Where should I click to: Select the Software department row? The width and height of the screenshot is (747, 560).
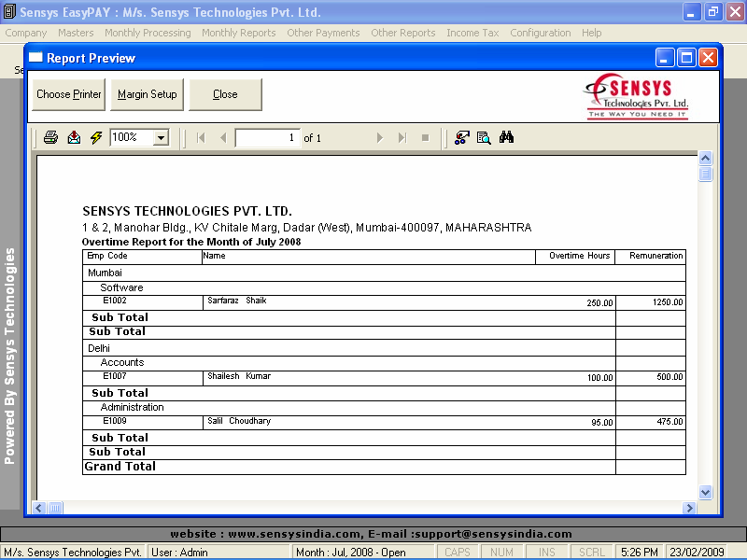click(x=384, y=287)
